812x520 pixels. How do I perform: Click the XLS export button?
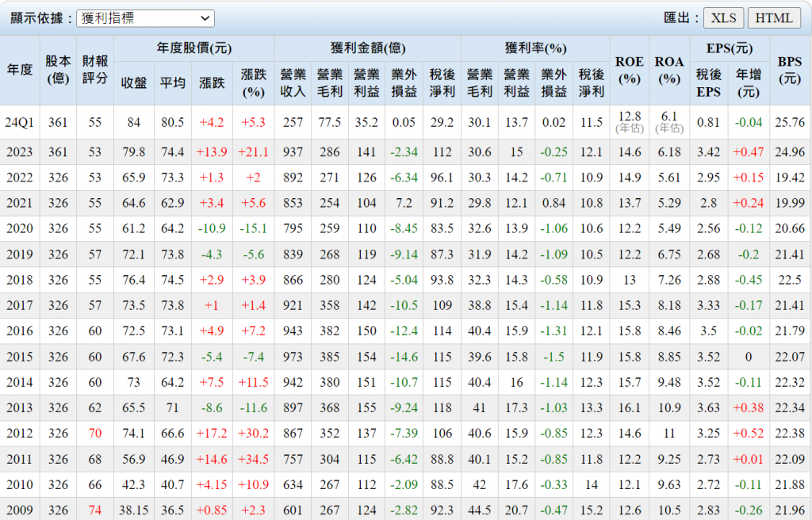[x=722, y=18]
